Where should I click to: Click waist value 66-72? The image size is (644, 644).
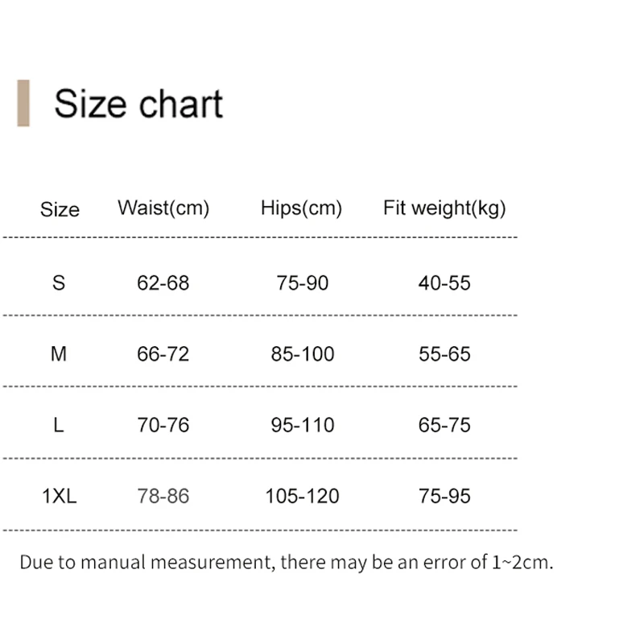pyautogui.click(x=163, y=354)
